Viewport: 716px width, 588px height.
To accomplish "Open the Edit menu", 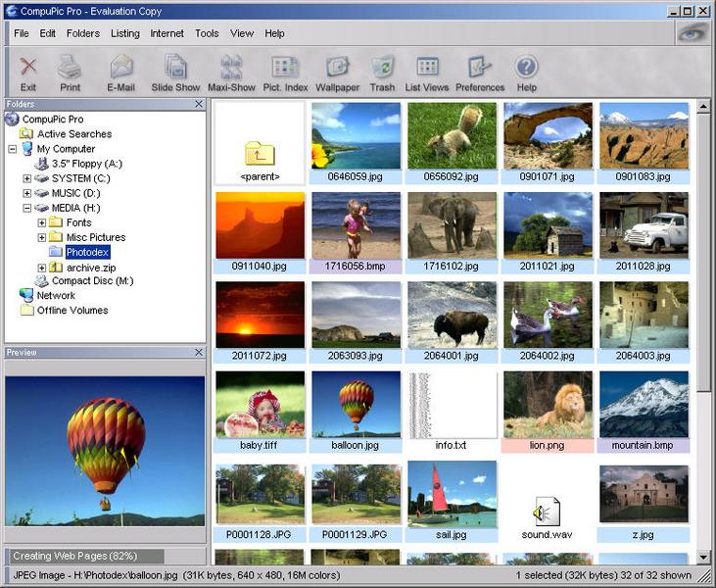I will click(47, 33).
